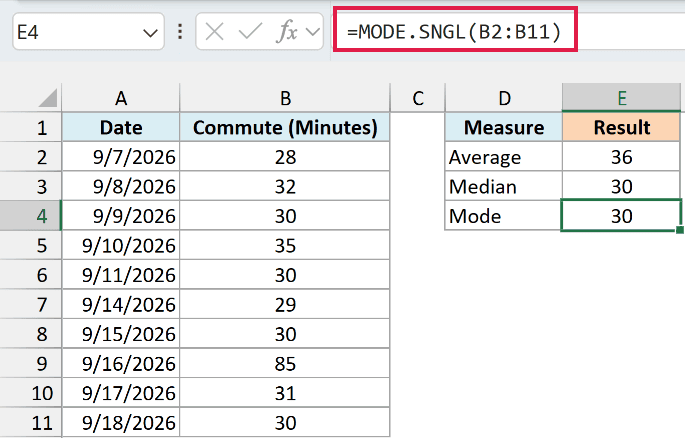This screenshot has width=685, height=438.
Task: Select the commute value 28
Action: coord(285,157)
